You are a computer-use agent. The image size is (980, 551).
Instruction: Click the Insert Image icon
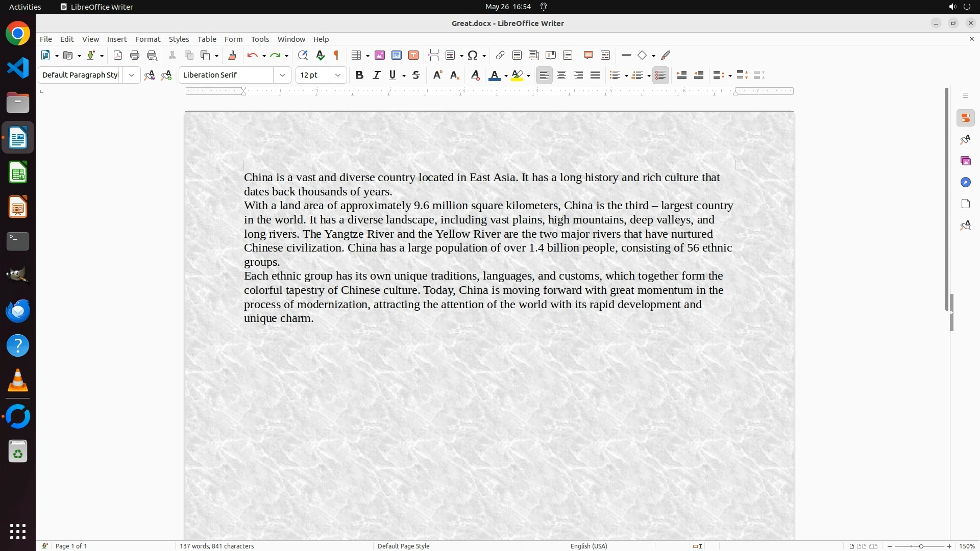(380, 56)
